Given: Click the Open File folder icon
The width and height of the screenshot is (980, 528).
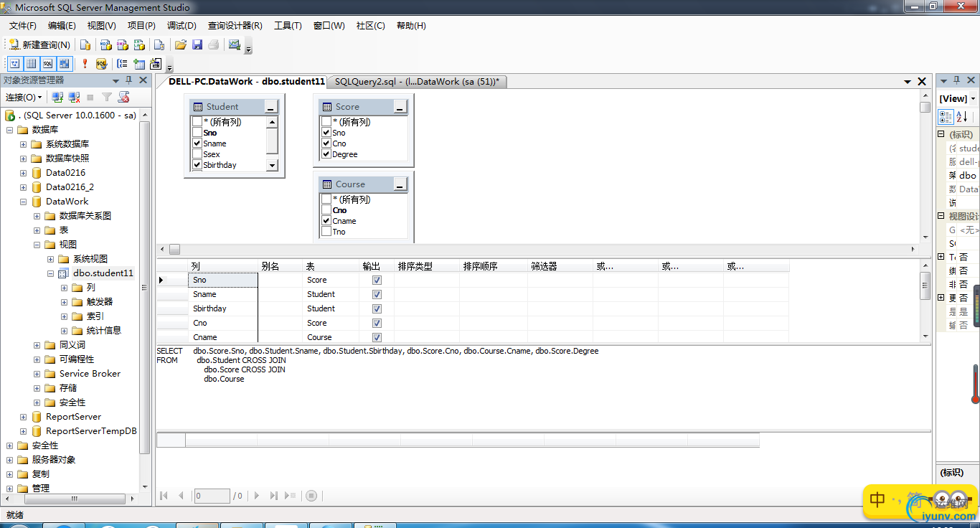Looking at the screenshot, I should [181, 45].
